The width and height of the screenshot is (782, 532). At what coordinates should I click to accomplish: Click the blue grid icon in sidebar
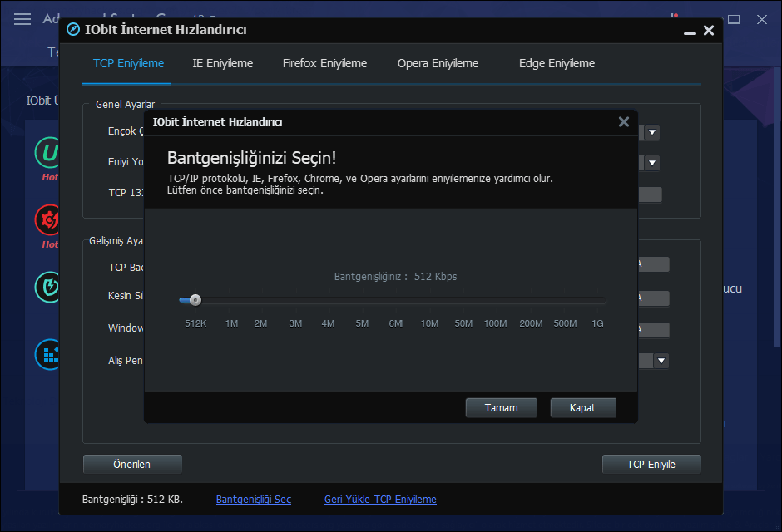coord(48,354)
